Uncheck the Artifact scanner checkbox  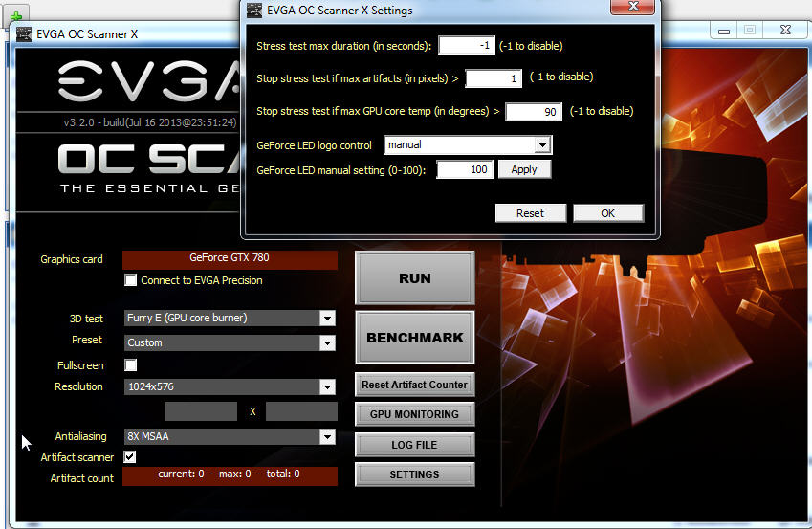pos(130,457)
